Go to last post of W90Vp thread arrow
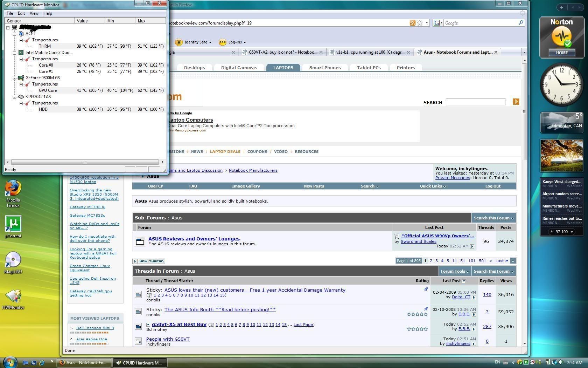Screen dimensions: 588x368 (472, 246)
